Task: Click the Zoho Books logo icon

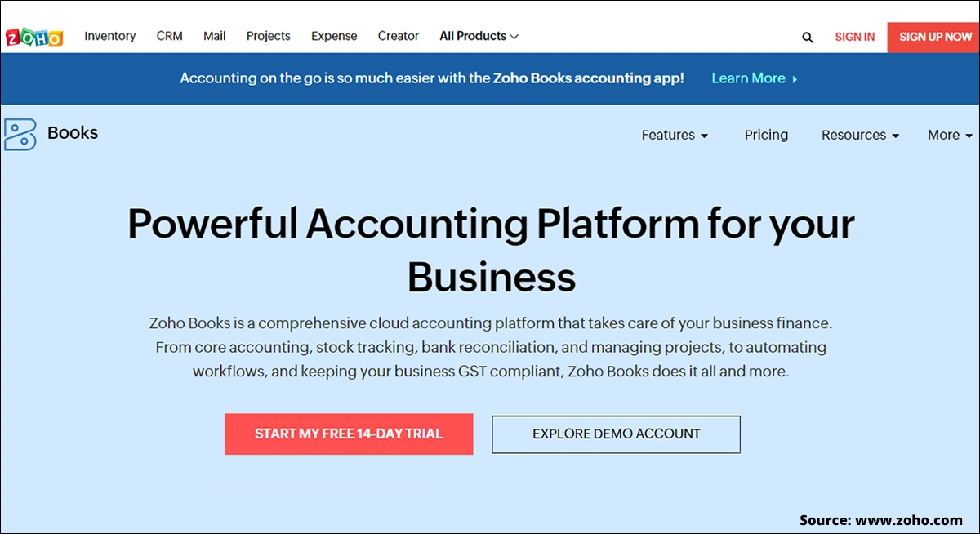Action: point(20,134)
